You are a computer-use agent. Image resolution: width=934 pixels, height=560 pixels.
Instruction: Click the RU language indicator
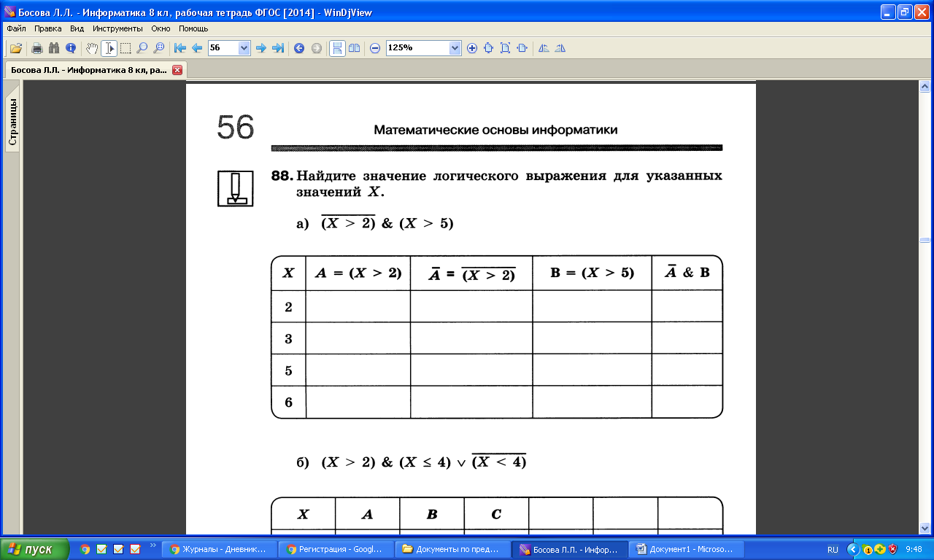tap(833, 549)
